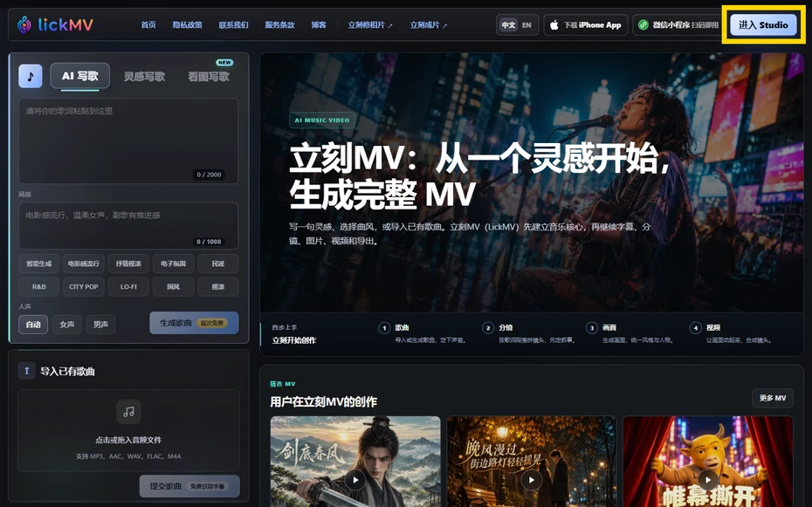Click the audio file drop zone

click(x=128, y=430)
